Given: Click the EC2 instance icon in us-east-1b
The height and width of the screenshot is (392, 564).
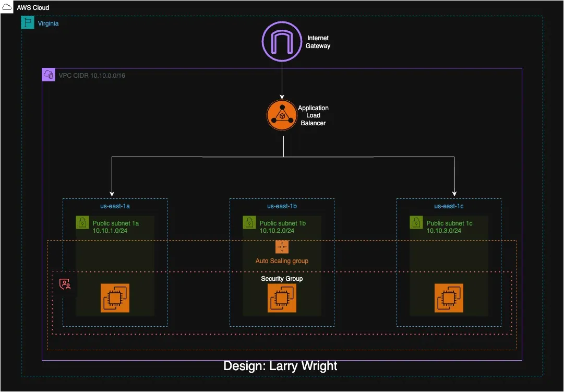Looking at the screenshot, I should click(281, 298).
